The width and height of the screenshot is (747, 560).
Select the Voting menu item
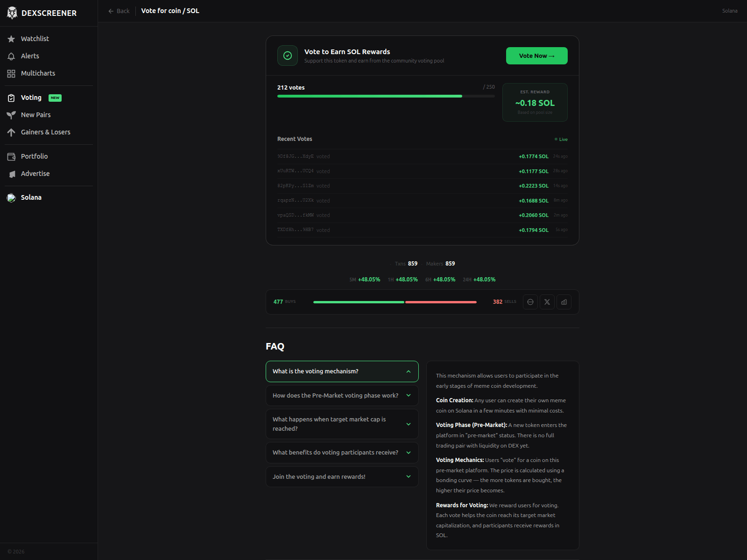pos(31,98)
